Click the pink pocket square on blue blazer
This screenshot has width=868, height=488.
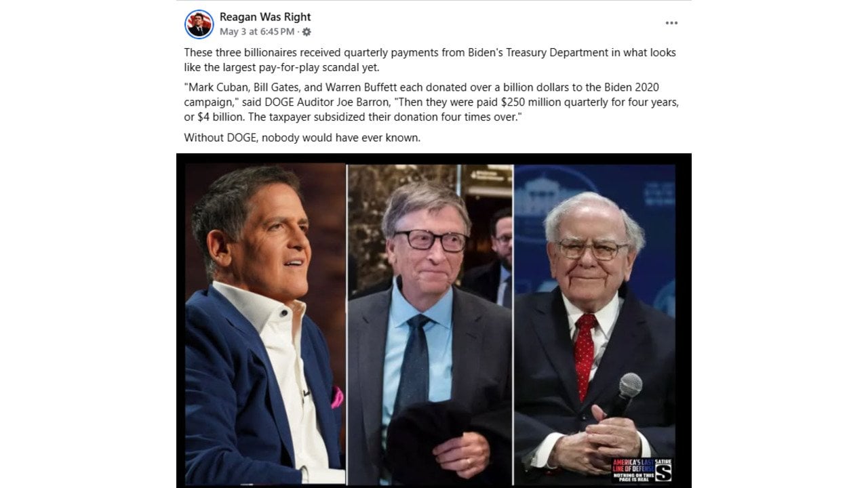336,396
